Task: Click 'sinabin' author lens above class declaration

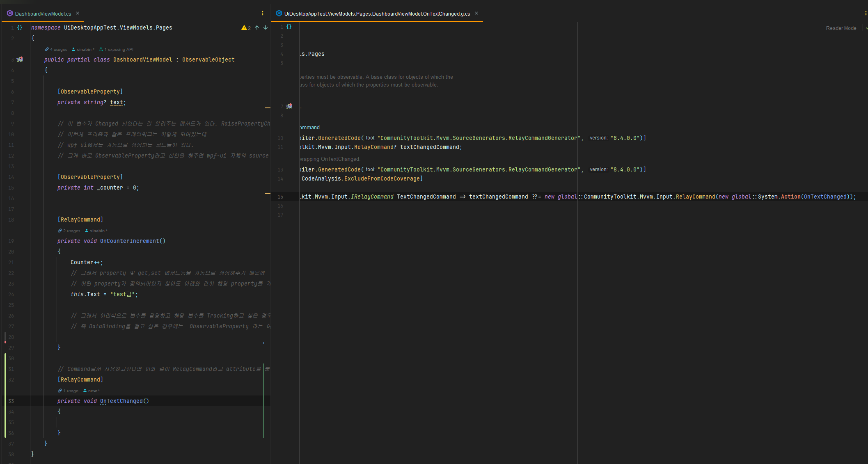Action: click(84, 50)
